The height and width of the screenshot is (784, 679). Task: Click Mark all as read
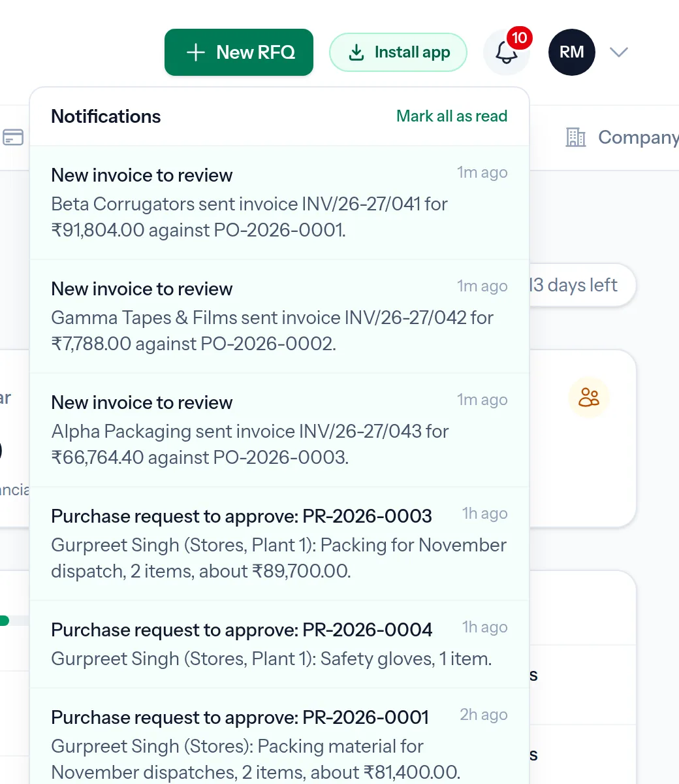[452, 116]
